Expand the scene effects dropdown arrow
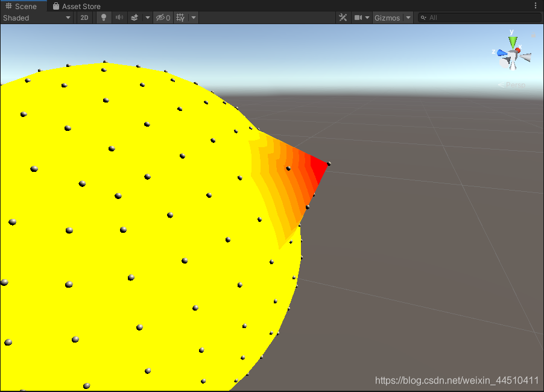The height and width of the screenshot is (392, 544). [x=147, y=17]
